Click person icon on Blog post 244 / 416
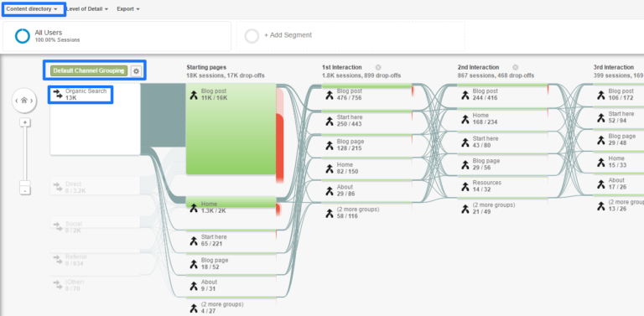Image resolution: width=644 pixels, height=316 pixels. (465, 95)
